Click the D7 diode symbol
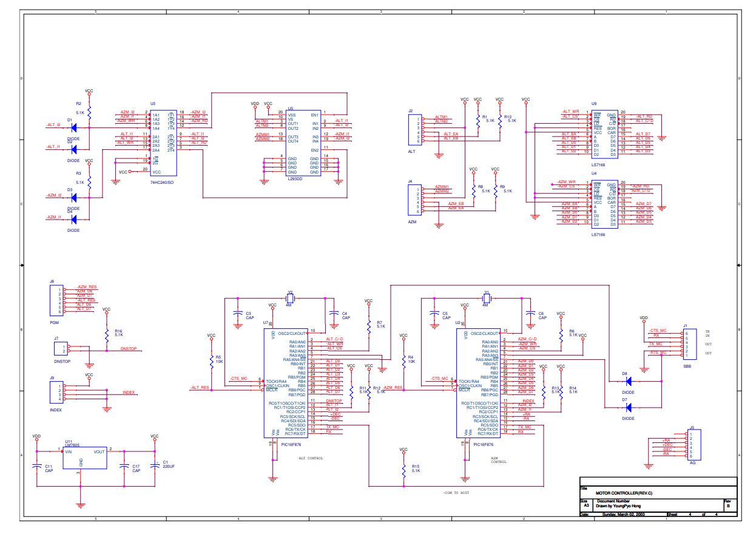Viewport: 756px width, 537px height. point(629,408)
